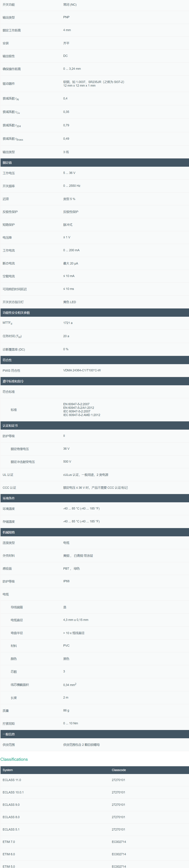Select the cable material value 'PVC'
189x868 pixels.
66,646
